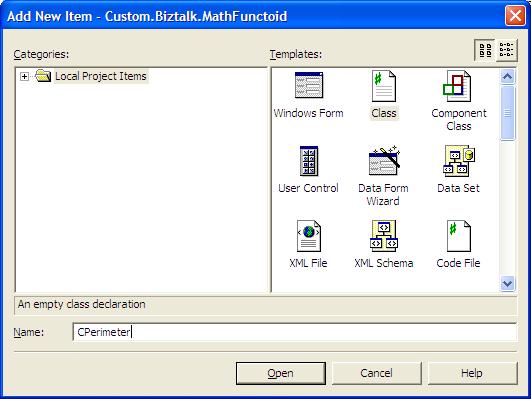Image resolution: width=531 pixels, height=399 pixels.
Task: Click the Cancel button
Action: pos(377,373)
